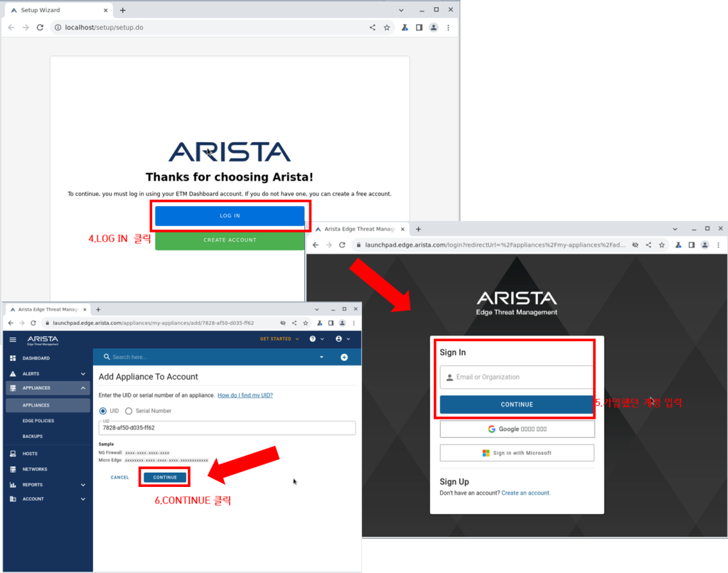Open the GET STARTED dropdown
The height and width of the screenshot is (573, 728).
279,339
